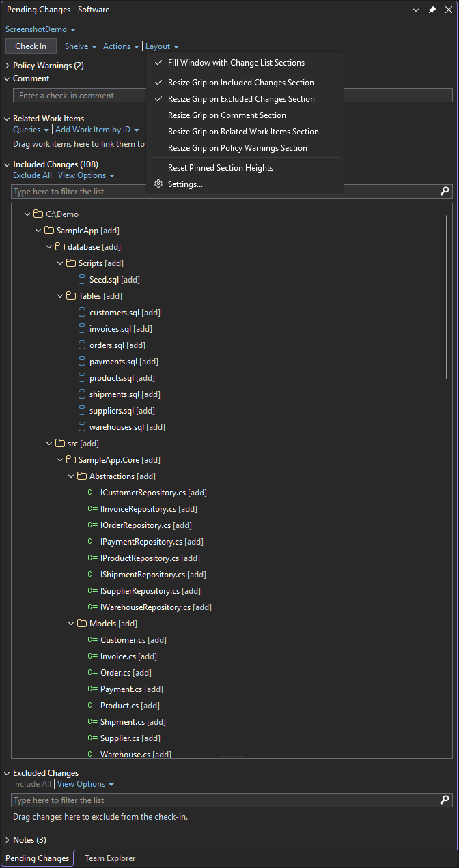This screenshot has width=459, height=868.
Task: Select the Pending Changes tab
Action: point(38,858)
